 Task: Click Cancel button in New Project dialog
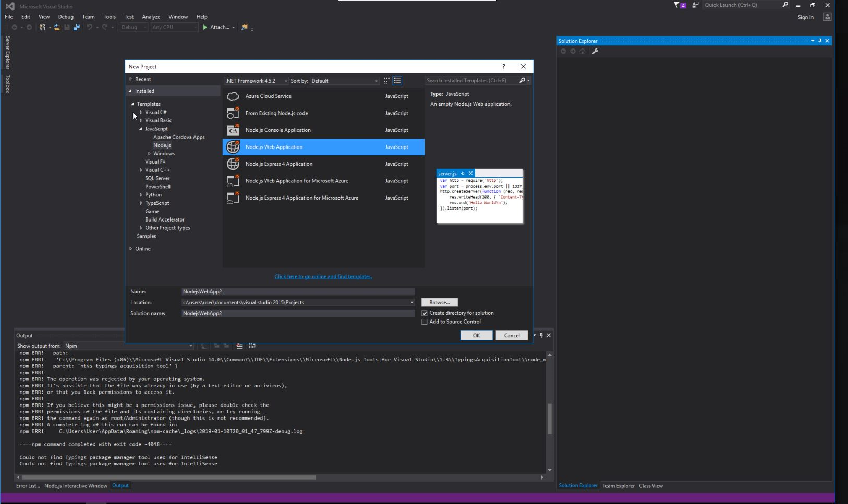pyautogui.click(x=512, y=336)
